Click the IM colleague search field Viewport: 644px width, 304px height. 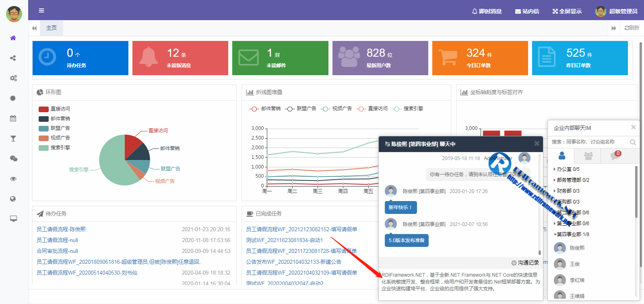point(588,142)
